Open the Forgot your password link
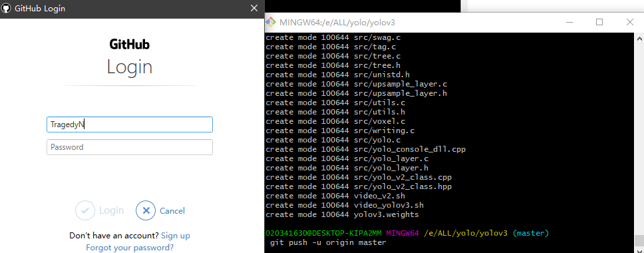The height and width of the screenshot is (253, 644). [x=130, y=248]
